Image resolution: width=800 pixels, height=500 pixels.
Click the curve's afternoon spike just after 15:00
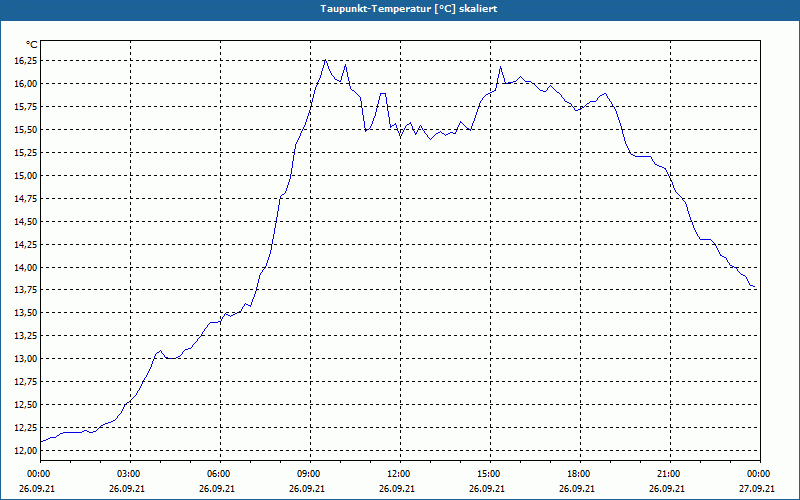pos(501,67)
